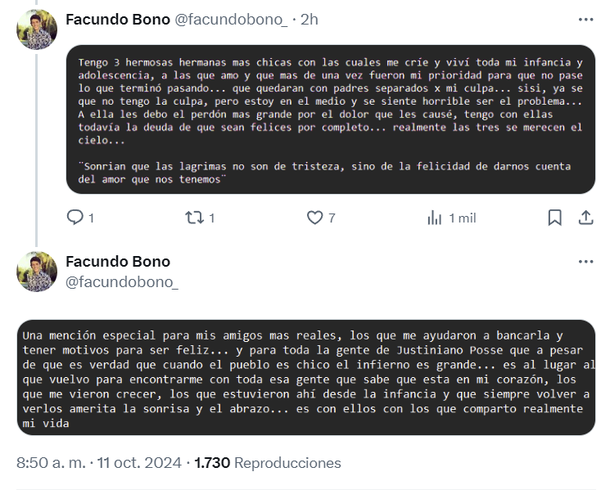Click the like count number 7
This screenshot has width=610, height=490.
332,217
